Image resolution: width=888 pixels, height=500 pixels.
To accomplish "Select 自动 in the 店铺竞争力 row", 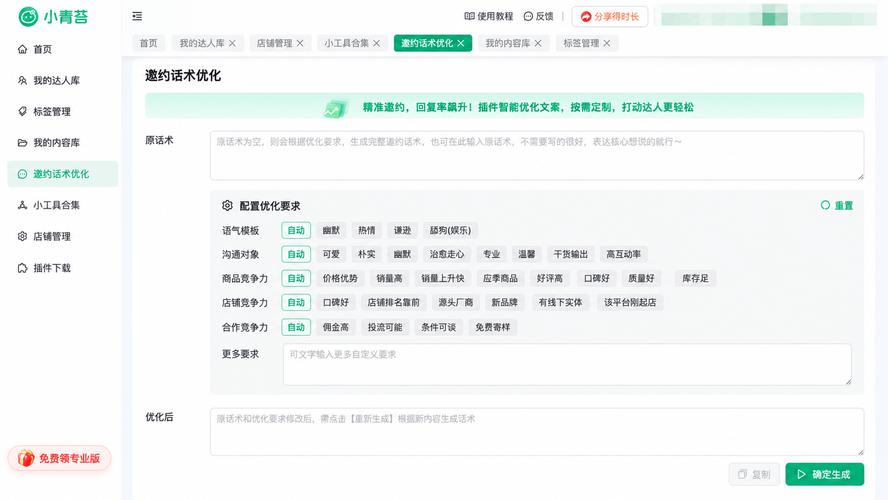I will pos(296,302).
